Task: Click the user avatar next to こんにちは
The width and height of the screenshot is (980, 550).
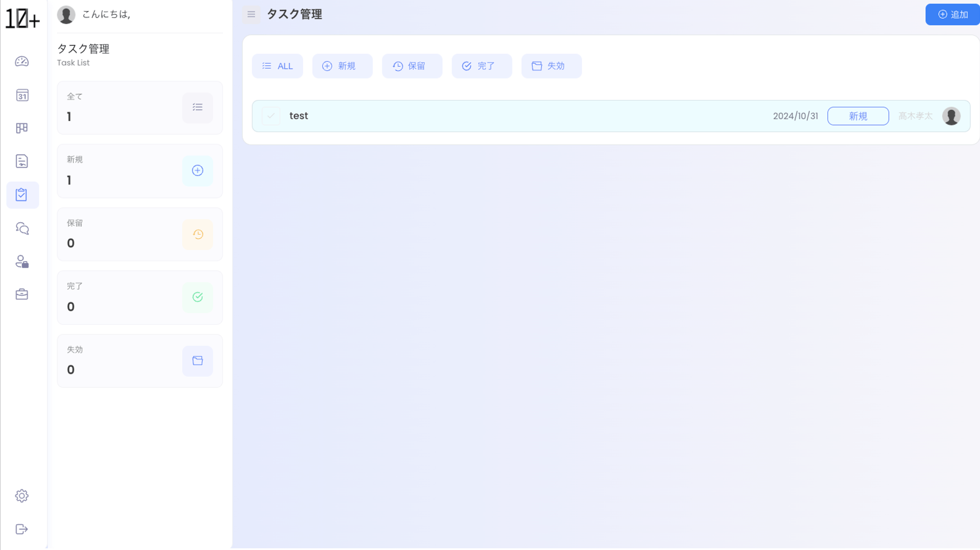Action: 66,15
